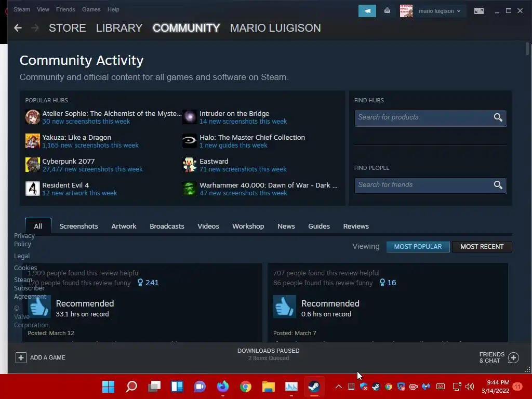The height and width of the screenshot is (399, 532).
Task: Open the Help menu
Action: click(x=113, y=9)
